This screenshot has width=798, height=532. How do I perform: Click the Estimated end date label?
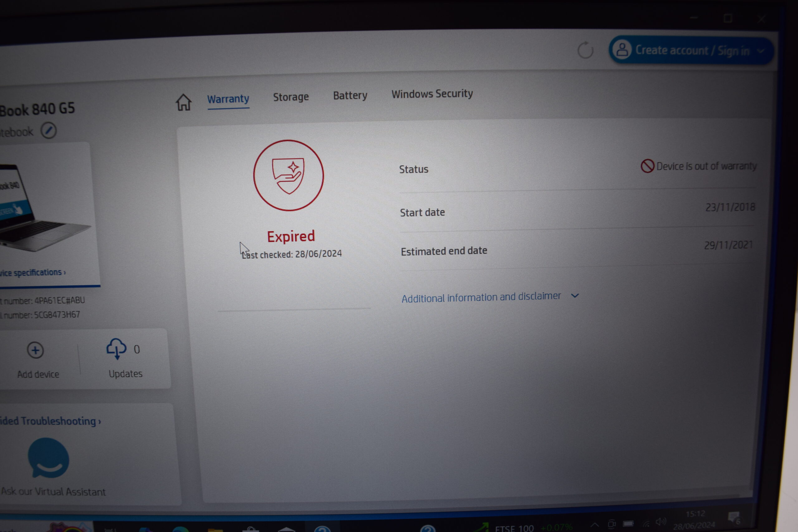(444, 251)
